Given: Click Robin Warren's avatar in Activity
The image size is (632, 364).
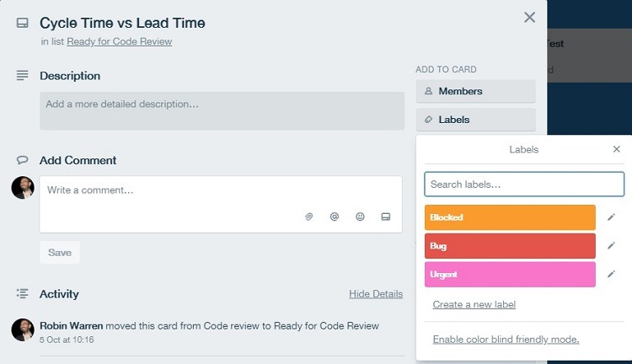Looking at the screenshot, I should [23, 329].
